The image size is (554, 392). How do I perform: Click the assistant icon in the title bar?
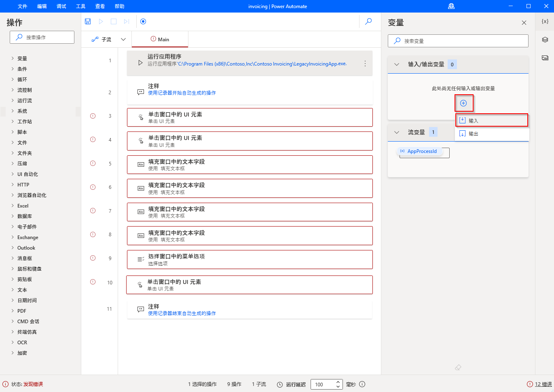tap(451, 6)
